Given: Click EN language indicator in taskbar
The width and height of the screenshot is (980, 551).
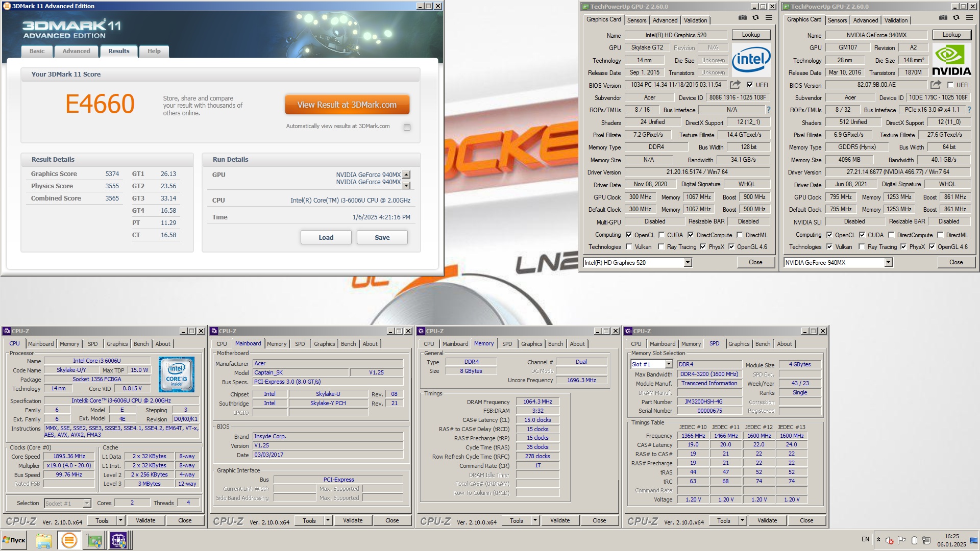Looking at the screenshot, I should pos(865,539).
